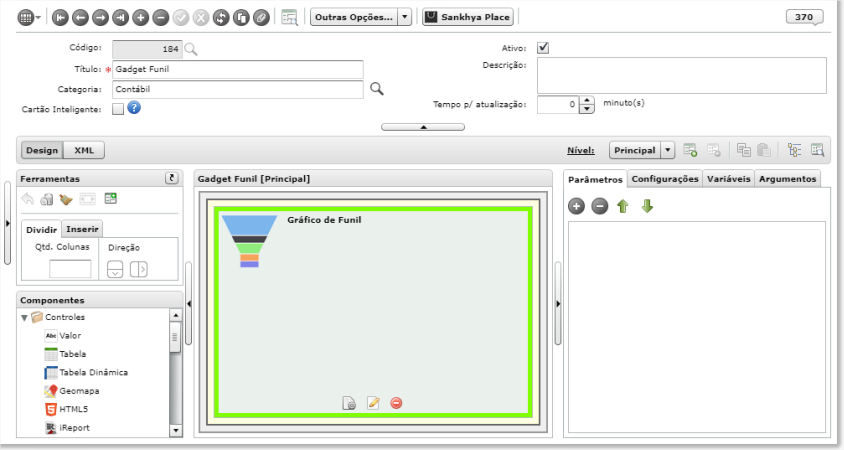Screen dimensions: 844x450
Task: Preview gadget icon with magnifier at right
Action: tap(818, 150)
